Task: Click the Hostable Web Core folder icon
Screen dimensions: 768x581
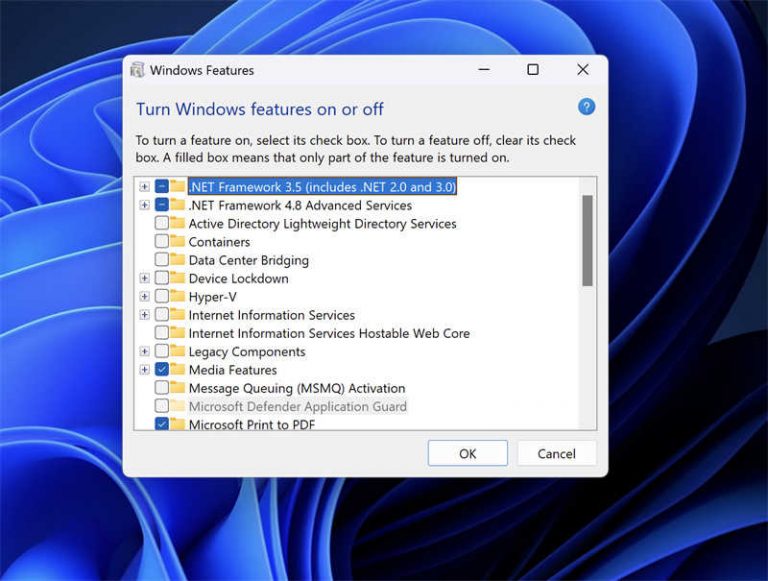Action: [177, 333]
